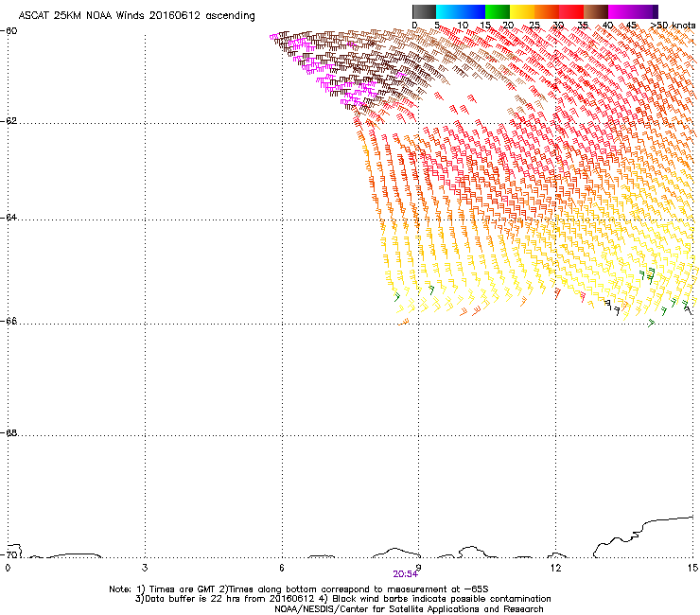Click the '-64' latitude axis label
Image resolution: width=700 pixels, height=615 pixels.
pyautogui.click(x=9, y=218)
